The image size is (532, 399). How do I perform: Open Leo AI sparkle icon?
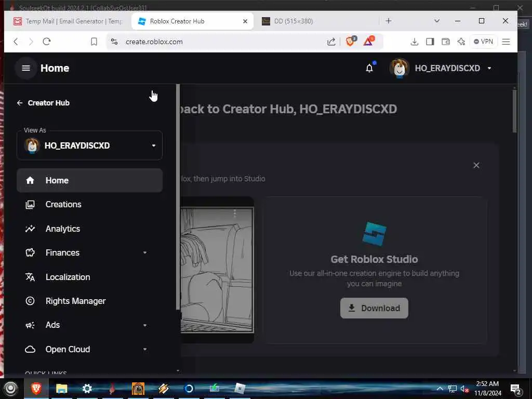(x=461, y=42)
